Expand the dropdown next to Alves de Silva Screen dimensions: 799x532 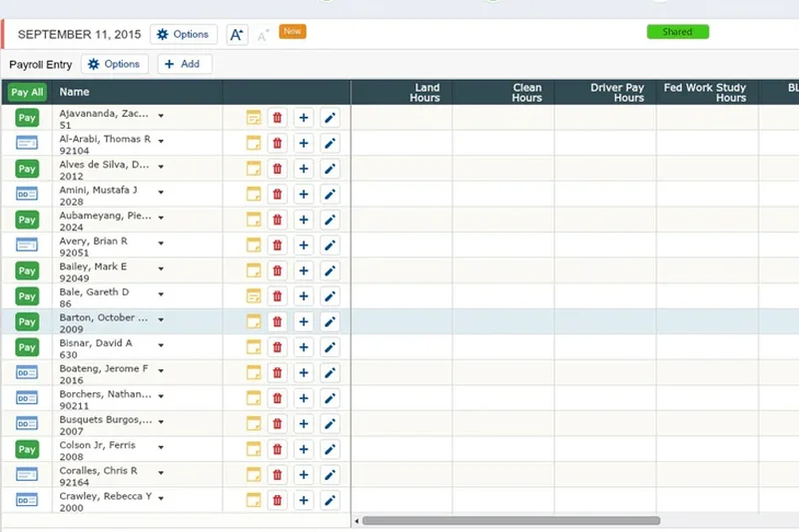[x=161, y=167]
